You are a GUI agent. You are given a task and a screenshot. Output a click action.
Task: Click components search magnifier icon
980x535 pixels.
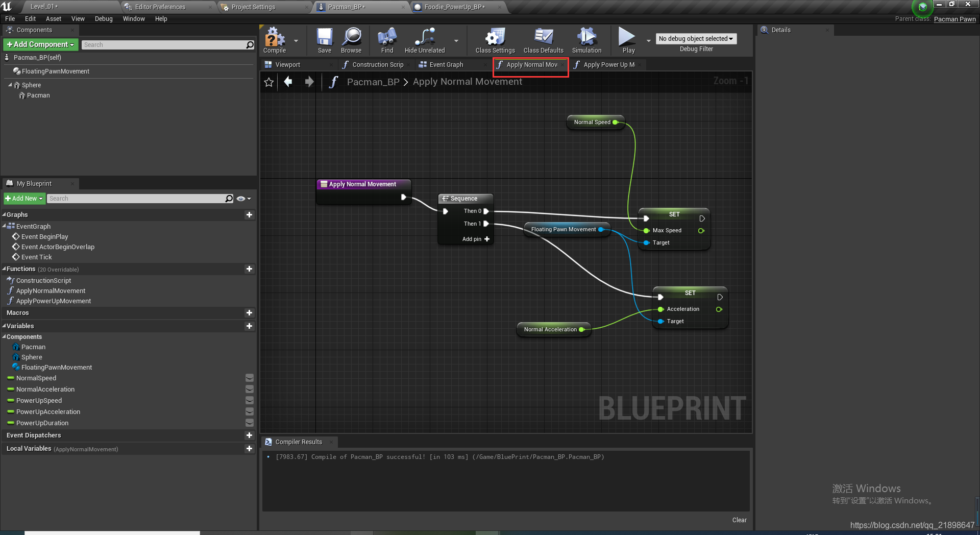(x=250, y=45)
